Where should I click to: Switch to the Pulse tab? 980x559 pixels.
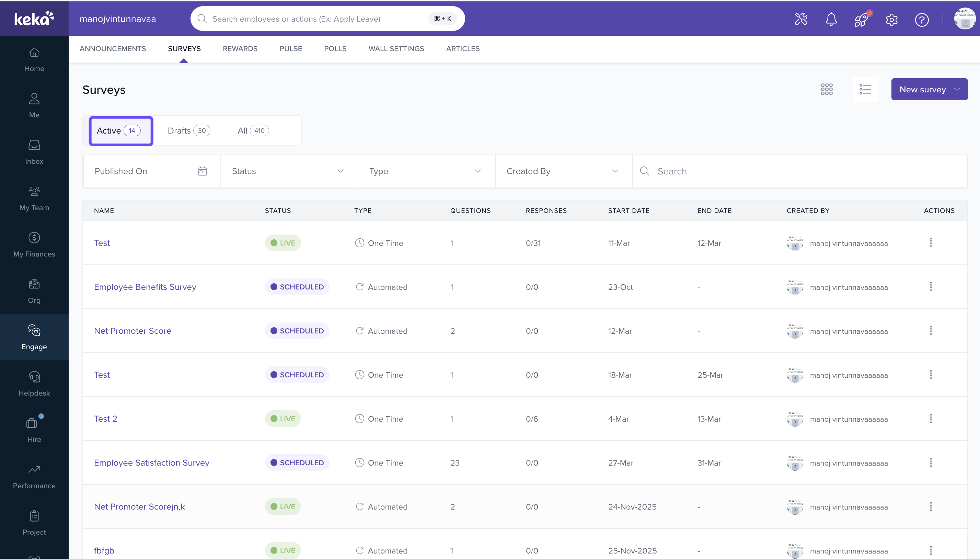click(x=290, y=49)
